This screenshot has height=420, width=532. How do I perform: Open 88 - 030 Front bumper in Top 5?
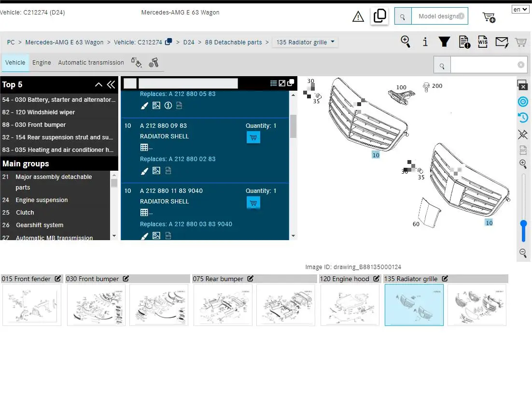click(59, 125)
